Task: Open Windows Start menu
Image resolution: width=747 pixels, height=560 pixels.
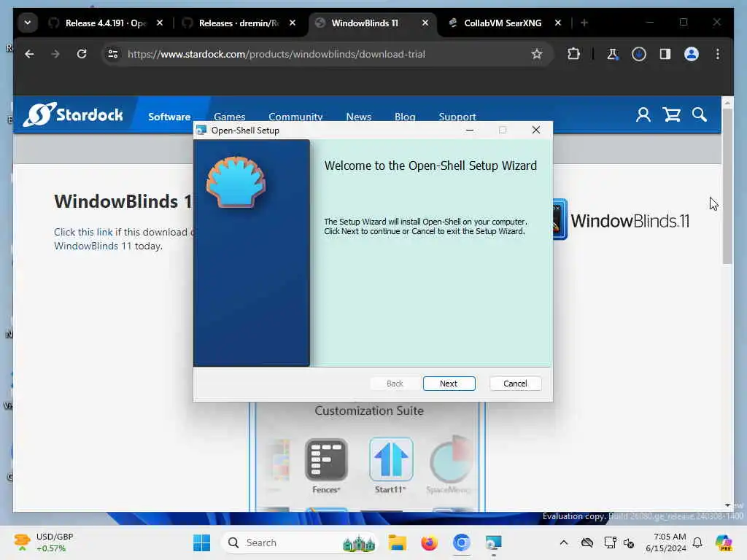Action: [201, 542]
